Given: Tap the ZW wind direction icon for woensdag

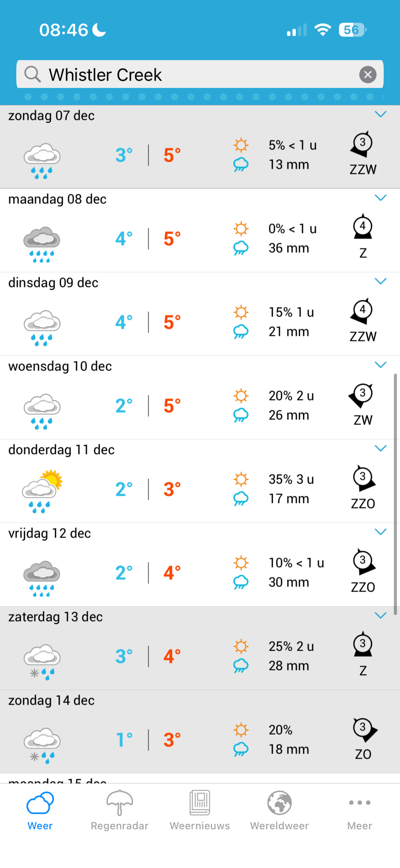Looking at the screenshot, I should point(362,395).
